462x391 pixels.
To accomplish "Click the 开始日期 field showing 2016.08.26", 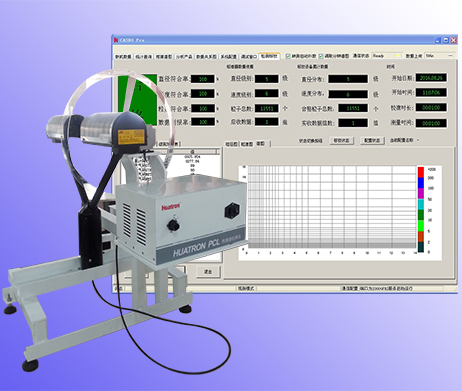I will click(431, 78).
